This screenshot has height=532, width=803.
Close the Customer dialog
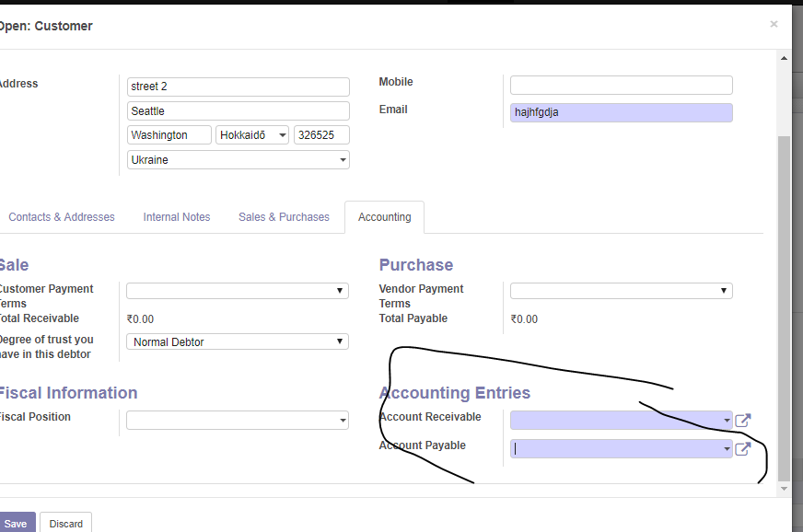pos(774,24)
